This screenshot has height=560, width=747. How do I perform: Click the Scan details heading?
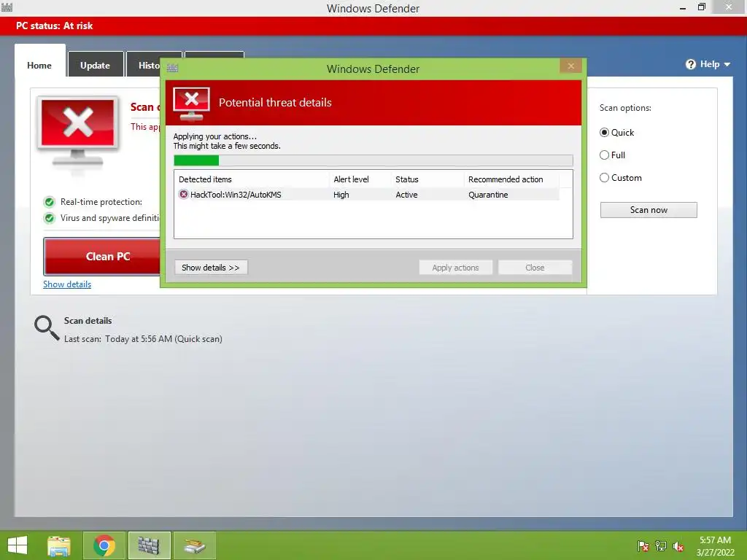(88, 321)
